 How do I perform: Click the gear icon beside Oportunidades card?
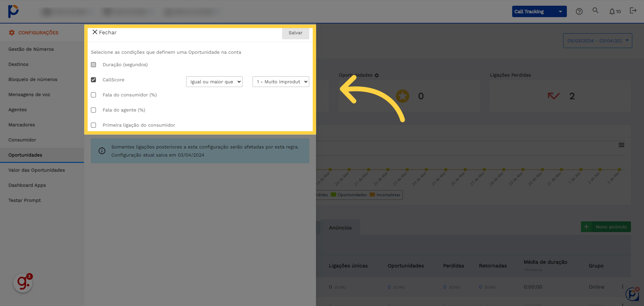pos(377,75)
